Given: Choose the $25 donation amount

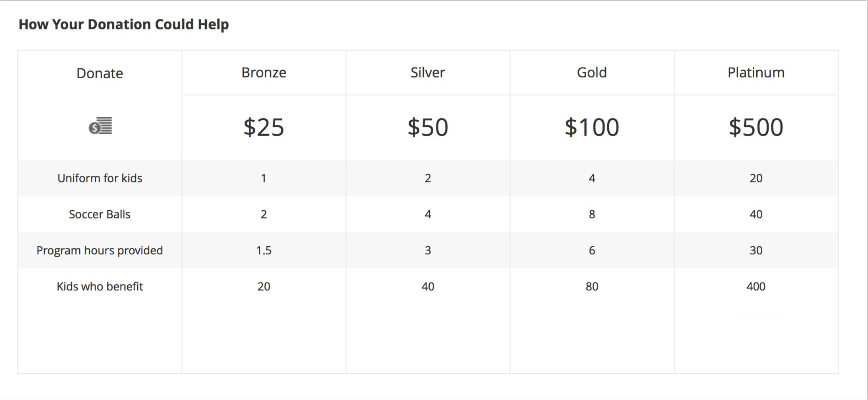Looking at the screenshot, I should (x=264, y=127).
